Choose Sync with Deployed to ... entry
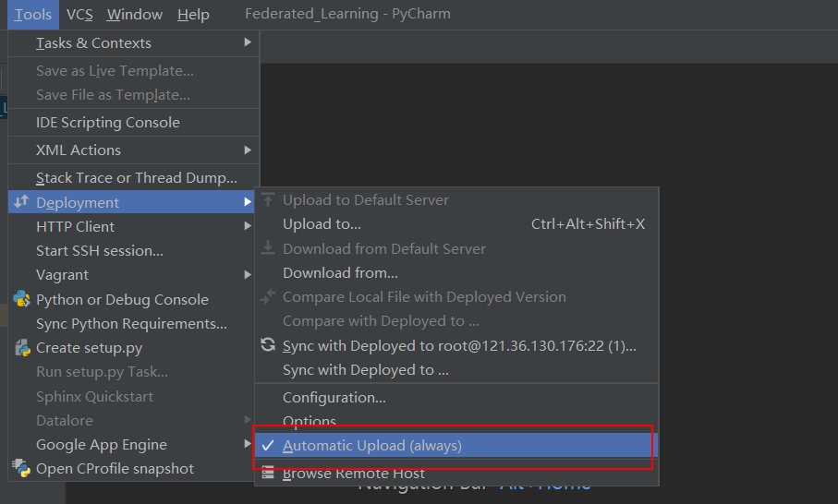This screenshot has height=504, width=838. [x=456, y=369]
